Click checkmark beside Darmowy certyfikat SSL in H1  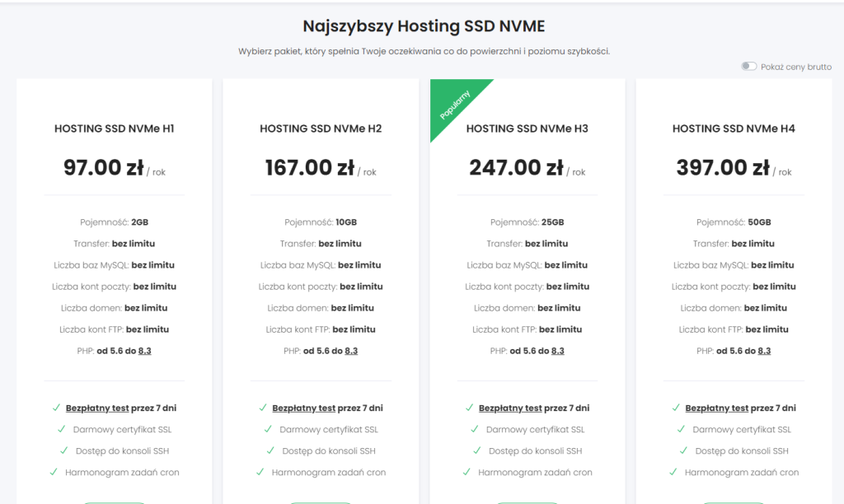(61, 429)
